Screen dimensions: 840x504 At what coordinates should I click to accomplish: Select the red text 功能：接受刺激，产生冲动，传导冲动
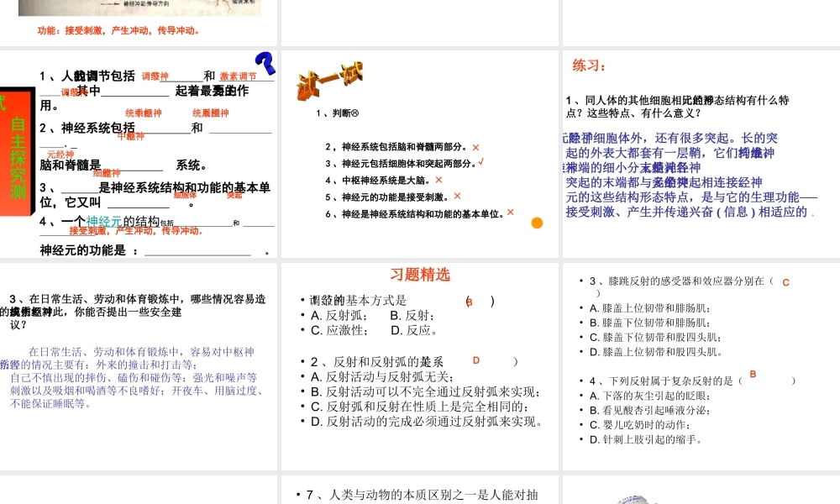coord(118,30)
